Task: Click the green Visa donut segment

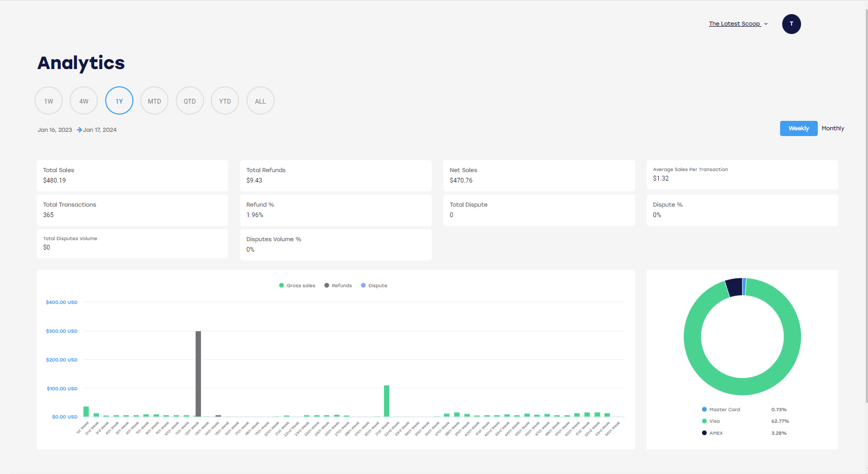Action: point(742,386)
